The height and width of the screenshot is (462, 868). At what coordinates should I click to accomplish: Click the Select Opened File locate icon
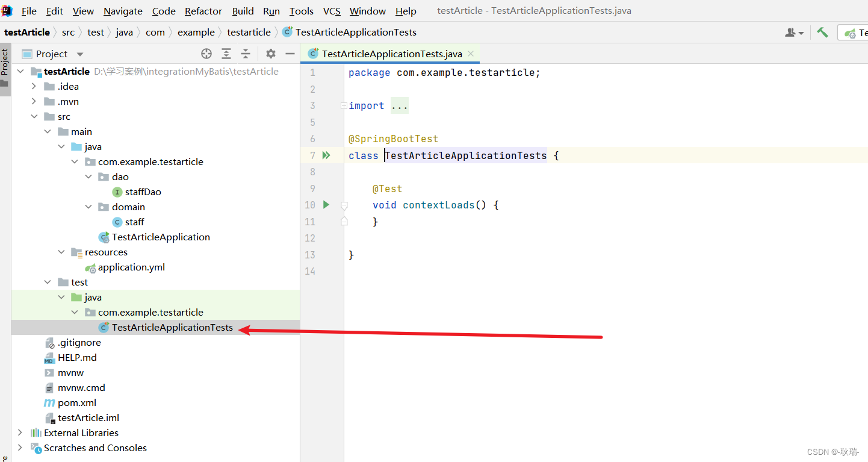[x=206, y=54]
